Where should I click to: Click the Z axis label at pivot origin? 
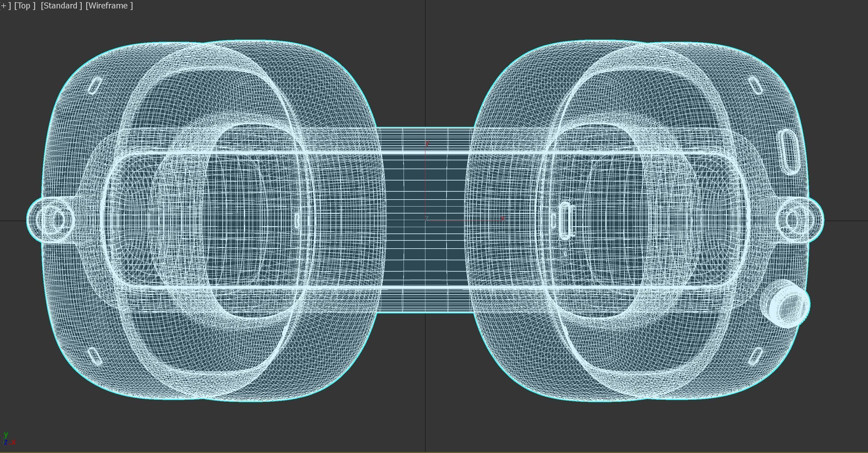[427, 218]
